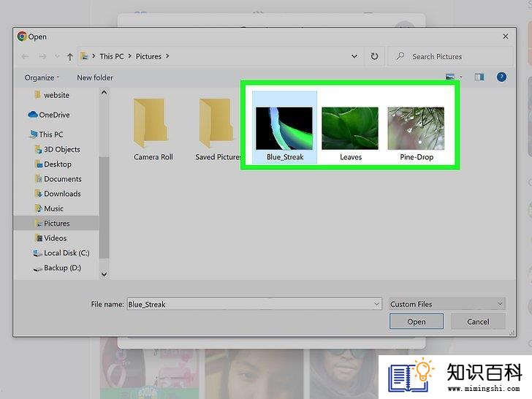Expand chevron after Pictures breadcrumb

[x=167, y=56]
